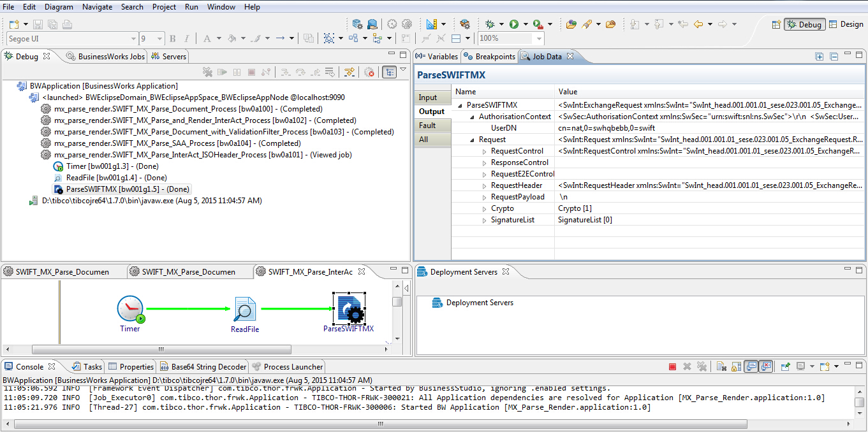Select the Timer [bw001g1.3] job entry
This screenshot has height=432, width=868.
coord(107,166)
